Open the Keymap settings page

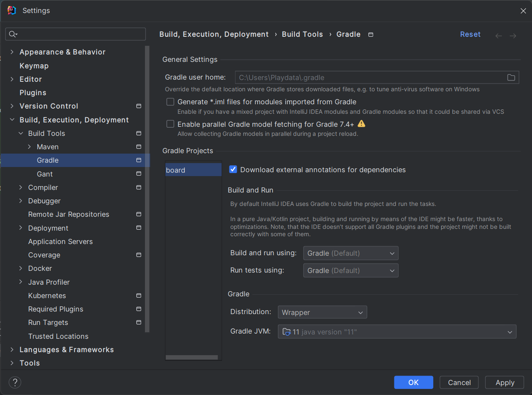click(x=34, y=66)
